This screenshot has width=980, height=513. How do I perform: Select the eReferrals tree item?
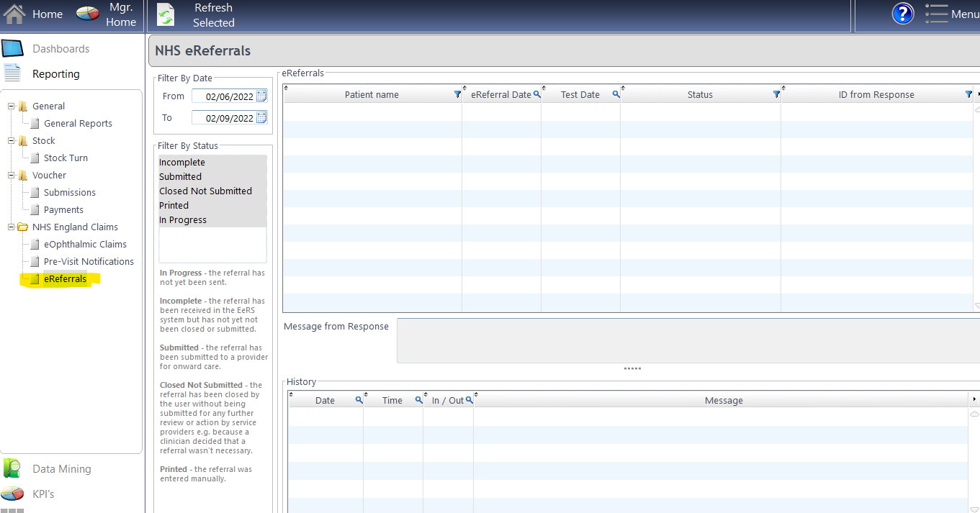click(65, 278)
